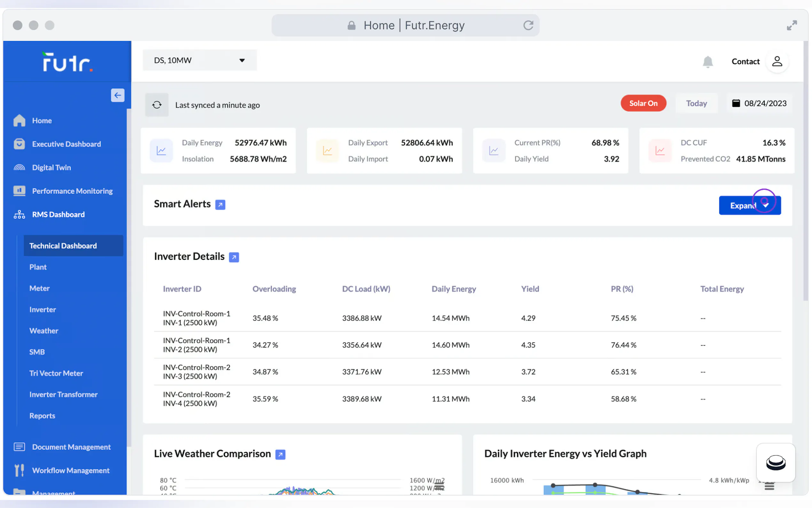The width and height of the screenshot is (812, 508).
Task: Open Inverter Details external link icon
Action: click(x=234, y=258)
